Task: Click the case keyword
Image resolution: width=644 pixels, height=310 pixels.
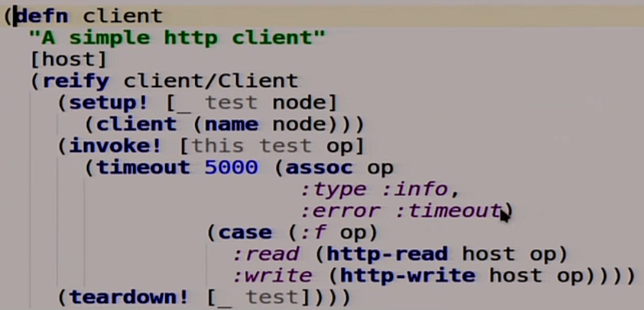Action: [245, 233]
